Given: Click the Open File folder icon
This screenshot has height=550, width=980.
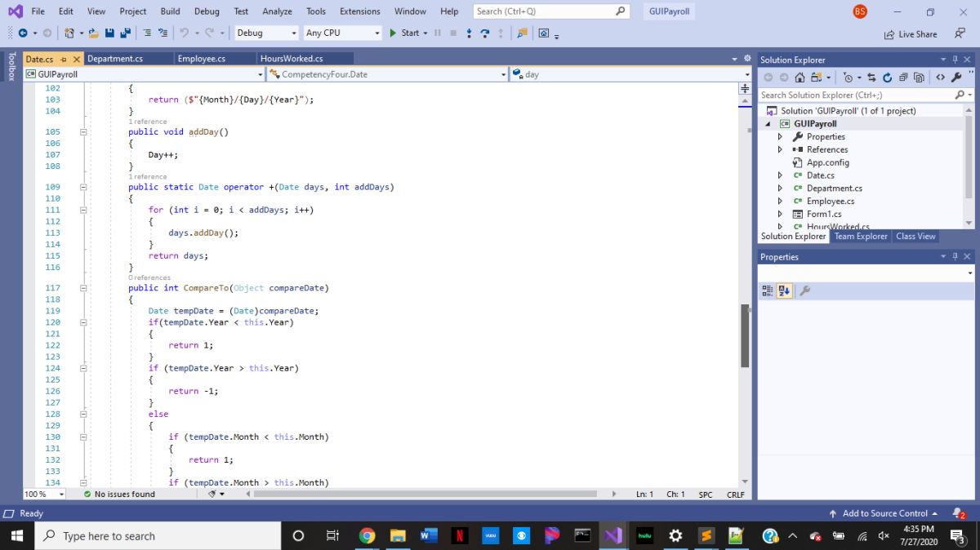Looking at the screenshot, I should [x=94, y=33].
